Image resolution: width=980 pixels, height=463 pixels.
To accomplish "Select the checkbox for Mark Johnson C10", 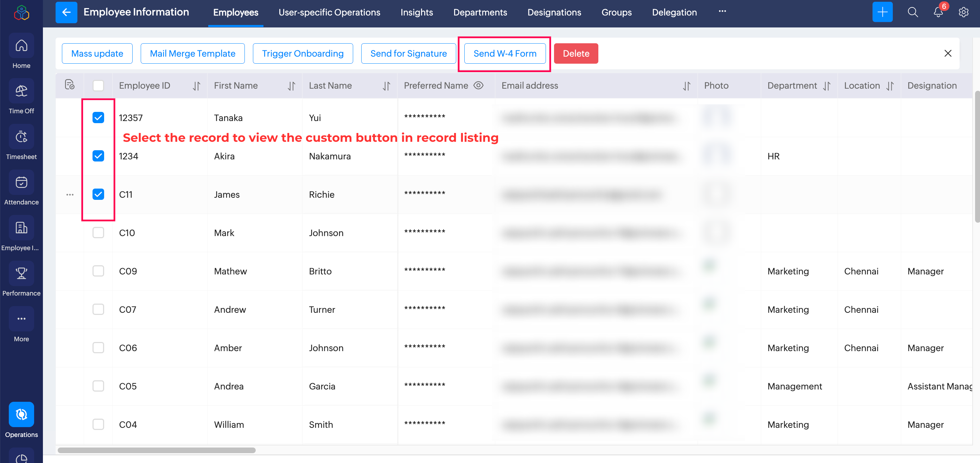I will pyautogui.click(x=98, y=233).
